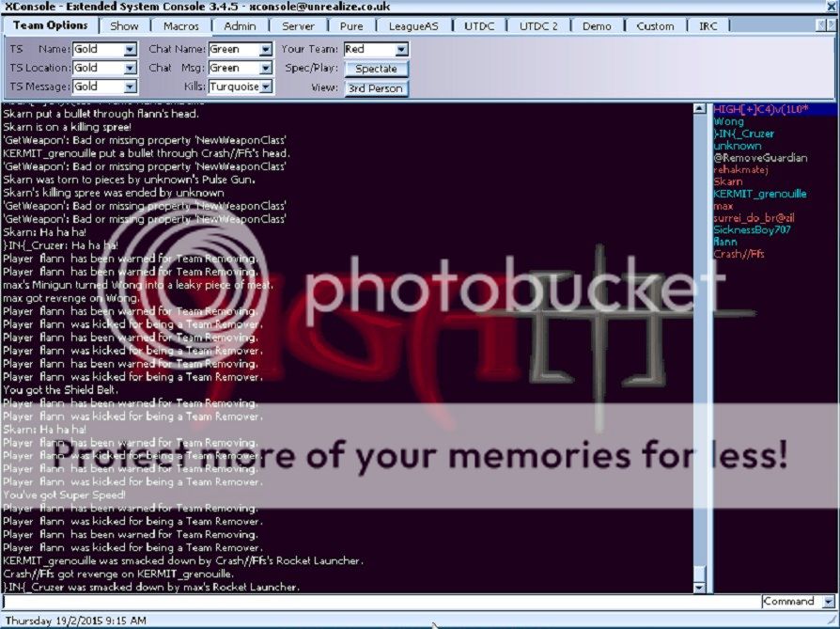The image size is (840, 629).
Task: Open the Kills Turquoise color dropdown
Action: click(266, 86)
